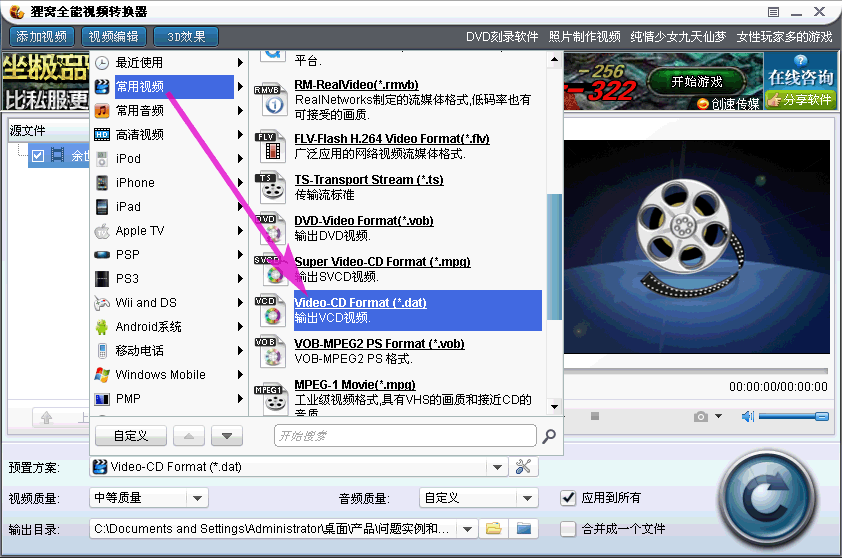Image resolution: width=842 pixels, height=558 pixels.
Task: Select the 常用音频 category
Action: point(169,111)
